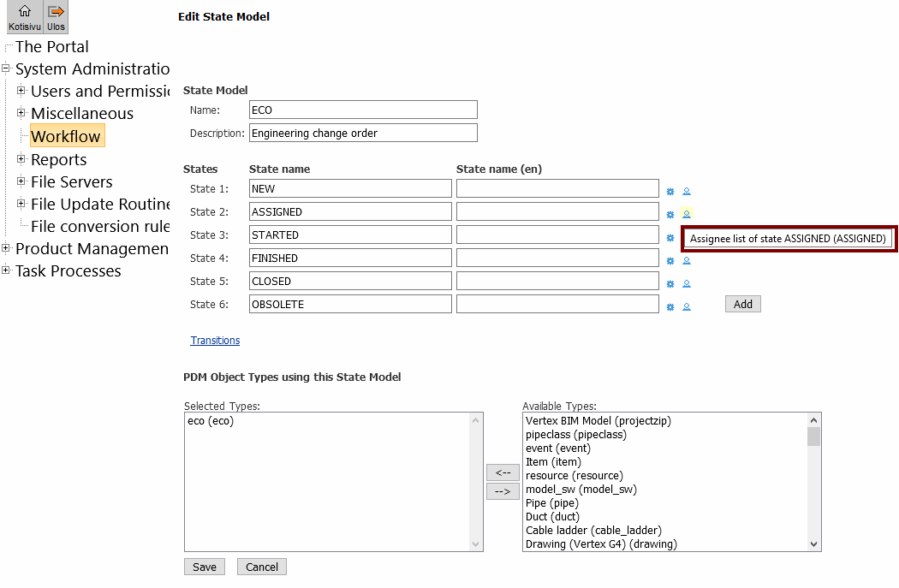This screenshot has width=899, height=588.
Task: Click the Description input field
Action: (362, 133)
